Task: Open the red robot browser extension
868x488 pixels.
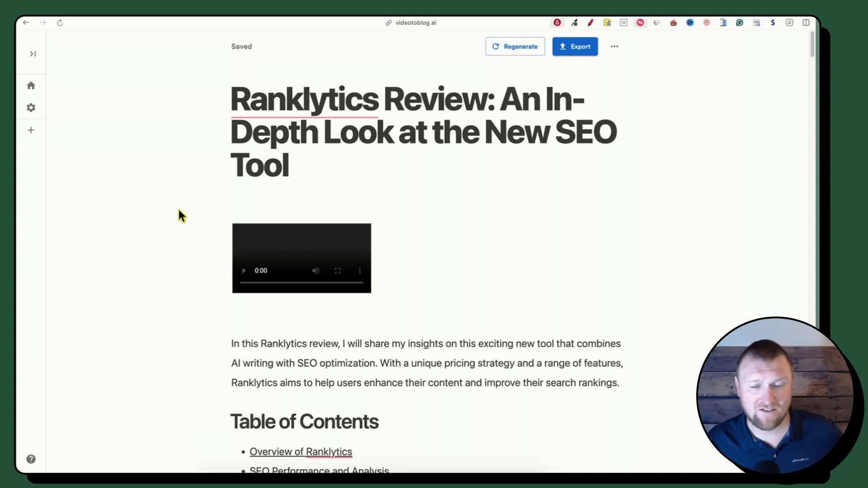Action: tap(673, 23)
